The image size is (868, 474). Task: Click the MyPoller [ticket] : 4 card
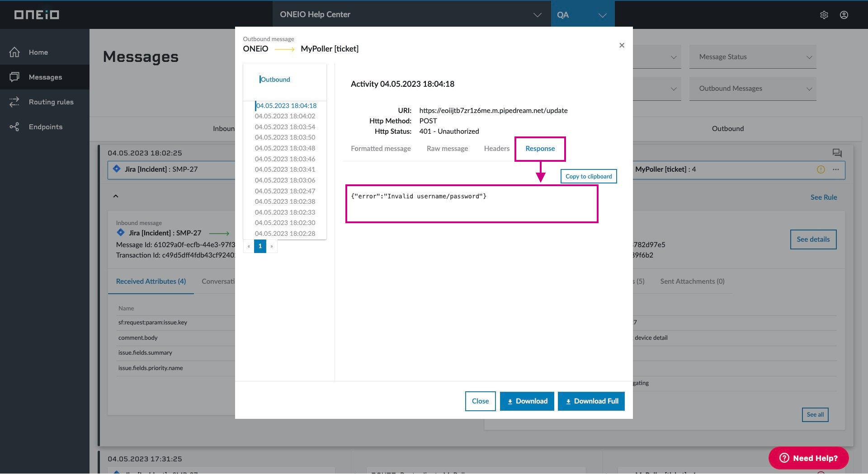[x=739, y=169]
